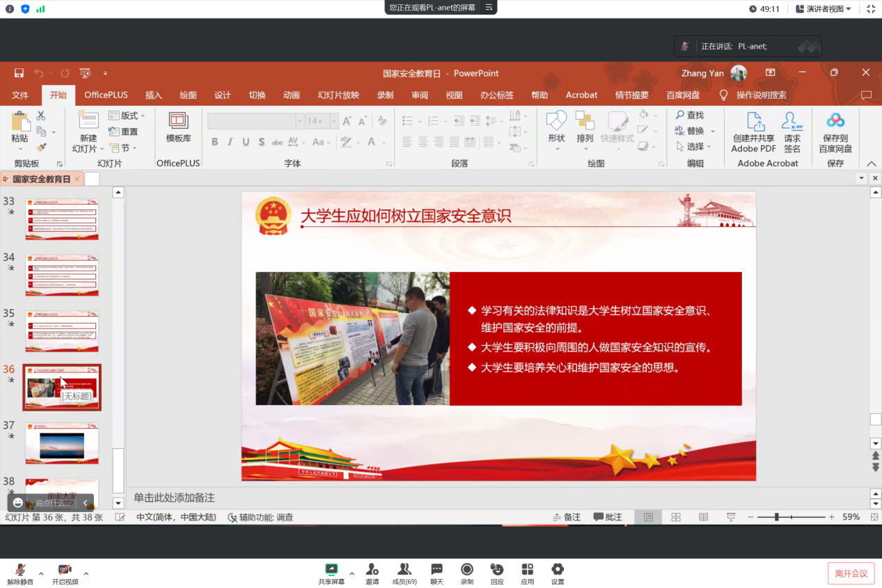
Task: Toggle Underline formatting
Action: coord(246,142)
